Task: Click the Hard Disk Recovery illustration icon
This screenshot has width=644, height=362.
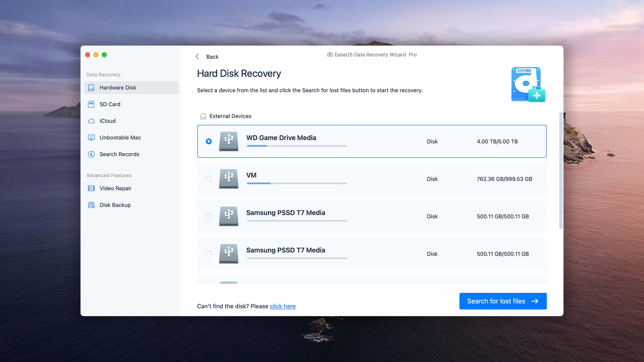Action: click(x=528, y=84)
